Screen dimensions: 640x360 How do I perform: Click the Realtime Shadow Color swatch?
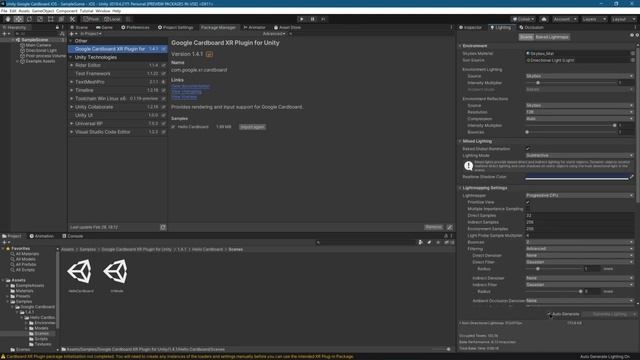coord(577,177)
